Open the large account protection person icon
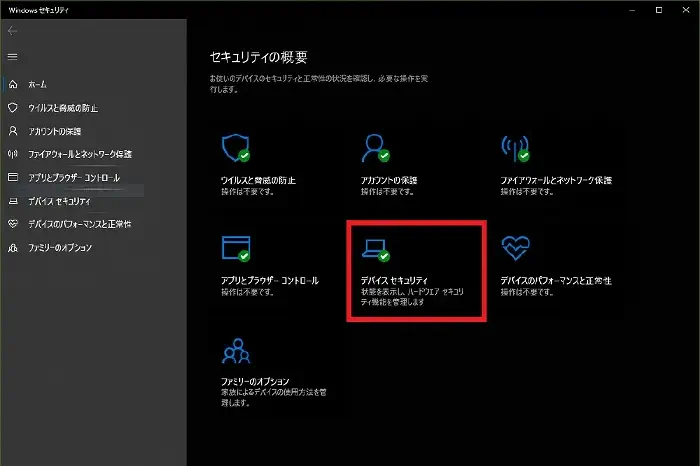This screenshot has width=700, height=466. pyautogui.click(x=375, y=148)
